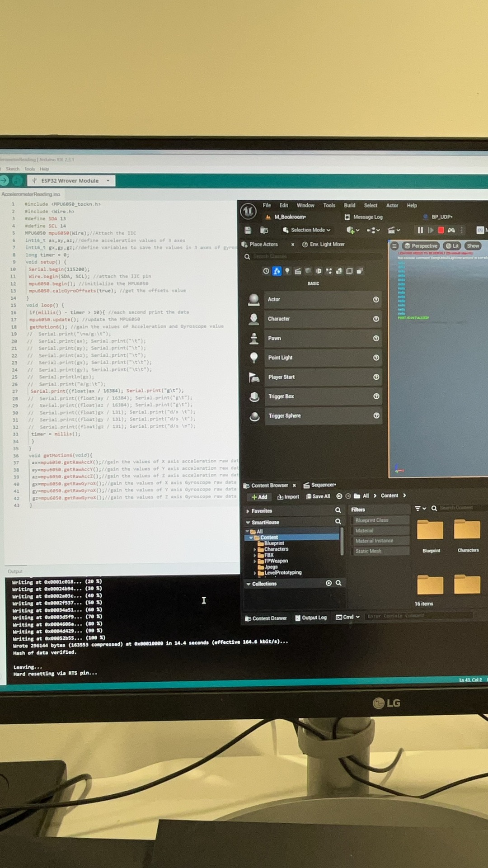The width and height of the screenshot is (488, 868).
Task: Open the Build menu
Action: tap(349, 205)
